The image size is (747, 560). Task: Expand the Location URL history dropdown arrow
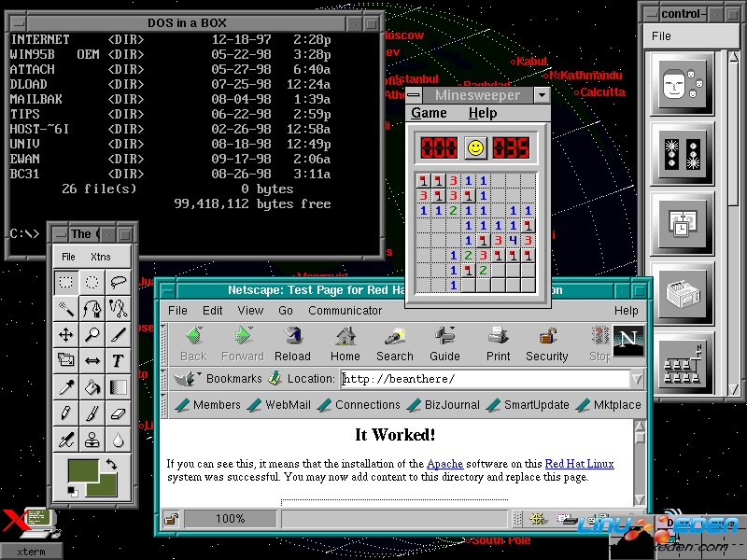pyautogui.click(x=637, y=380)
